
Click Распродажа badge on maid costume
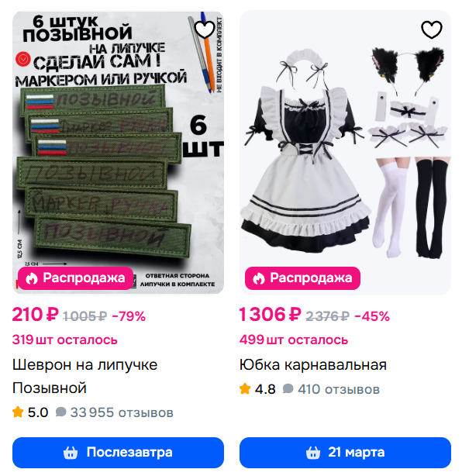pos(302,278)
